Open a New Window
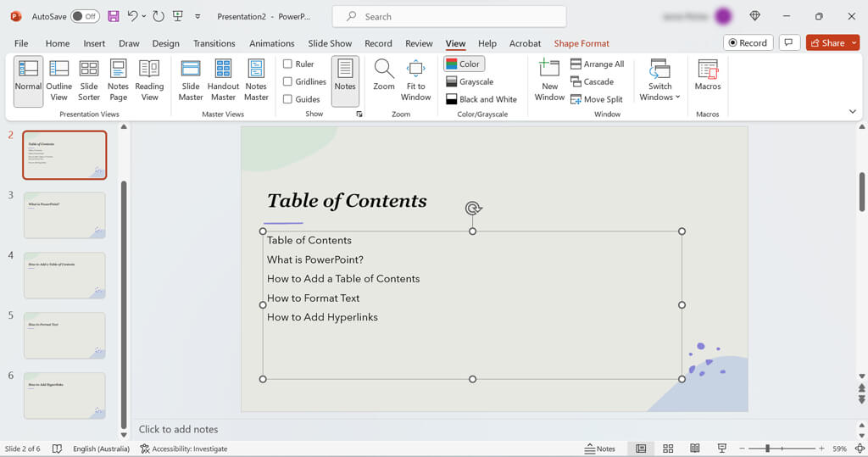This screenshot has height=457, width=868. pyautogui.click(x=549, y=81)
